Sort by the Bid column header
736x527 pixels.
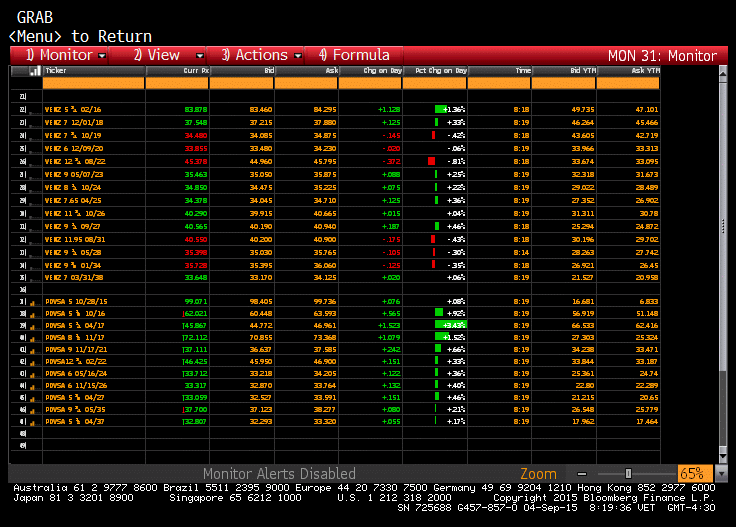(x=242, y=71)
